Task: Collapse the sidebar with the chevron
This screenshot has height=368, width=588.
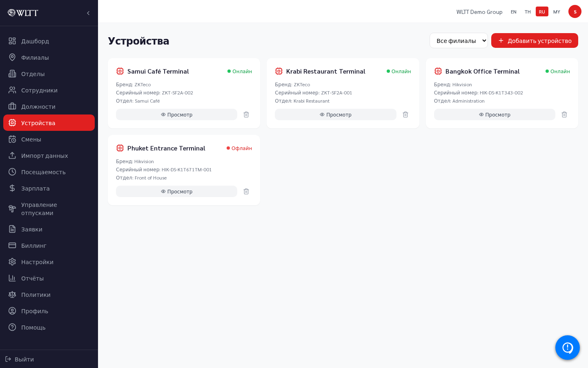Action: click(x=88, y=13)
